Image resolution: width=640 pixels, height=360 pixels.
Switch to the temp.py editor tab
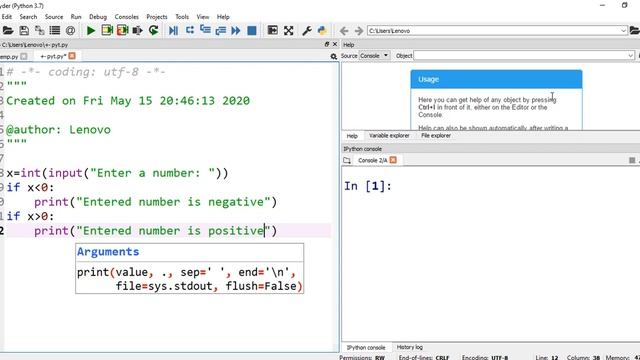pyautogui.click(x=9, y=56)
